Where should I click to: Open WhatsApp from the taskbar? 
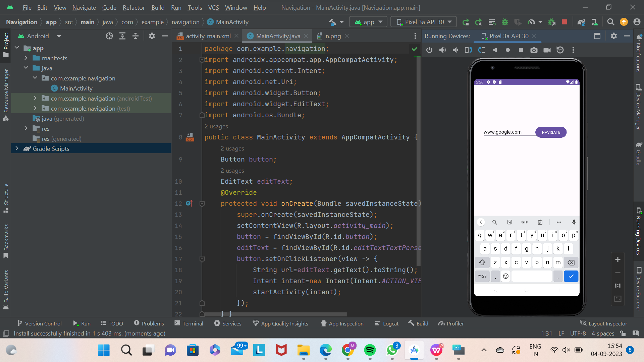[x=392, y=350]
